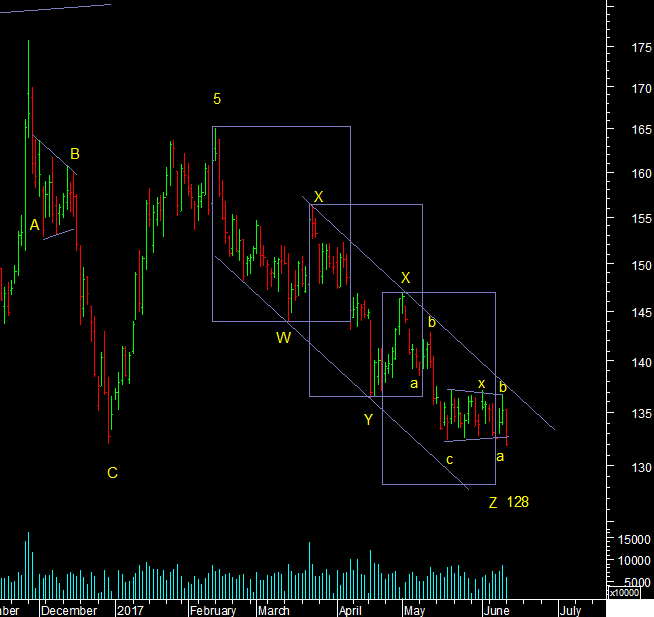Click the yellow wave label "5"

click(217, 99)
